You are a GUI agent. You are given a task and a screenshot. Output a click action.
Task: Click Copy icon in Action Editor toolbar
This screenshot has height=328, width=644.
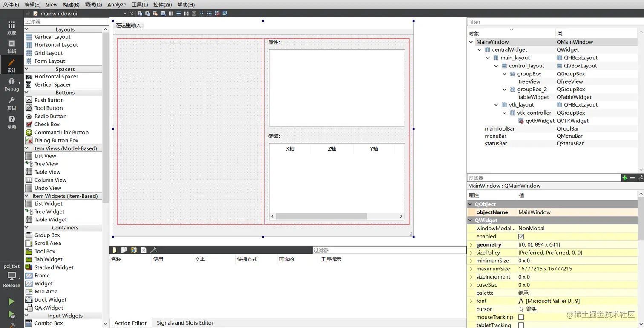pos(124,250)
